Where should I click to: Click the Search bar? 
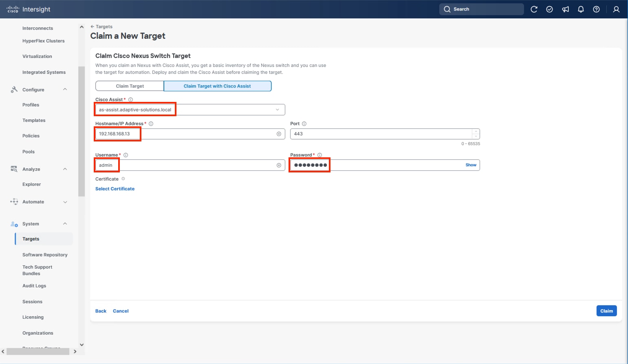coord(481,9)
